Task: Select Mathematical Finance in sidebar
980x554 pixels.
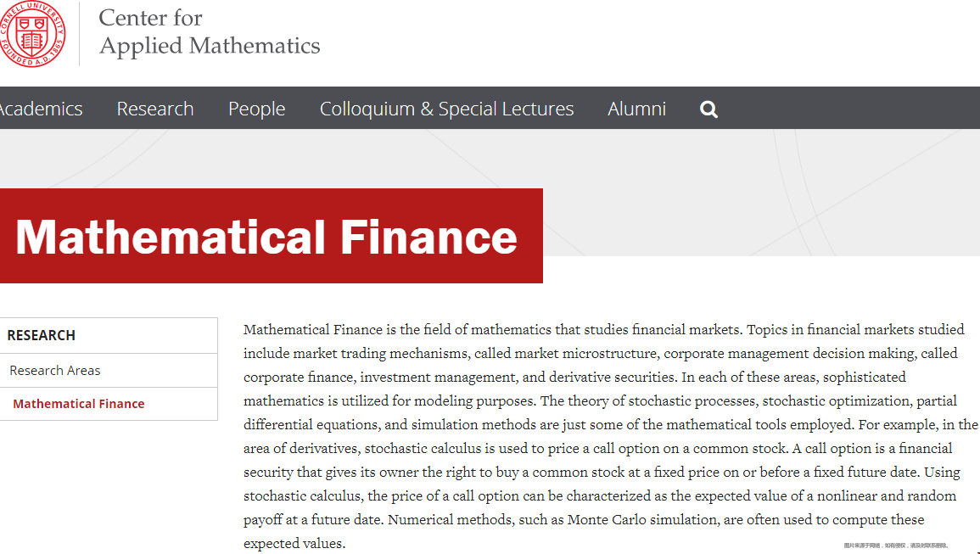Action: click(79, 404)
